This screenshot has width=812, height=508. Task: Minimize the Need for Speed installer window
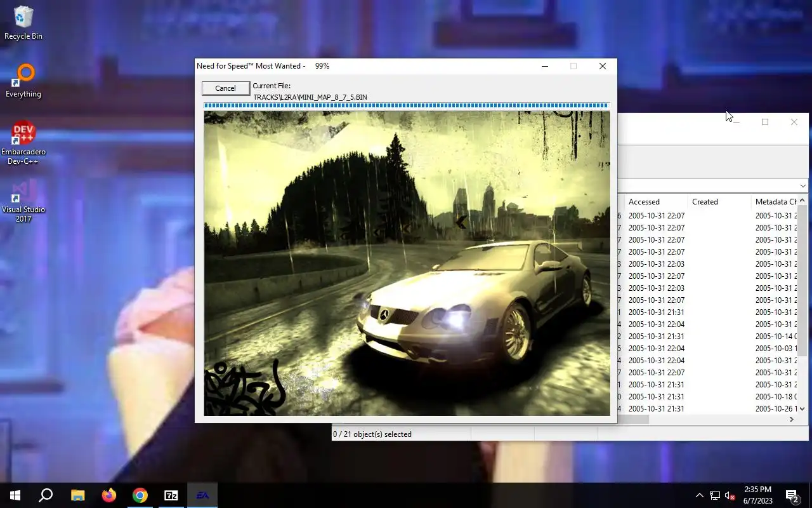(545, 66)
